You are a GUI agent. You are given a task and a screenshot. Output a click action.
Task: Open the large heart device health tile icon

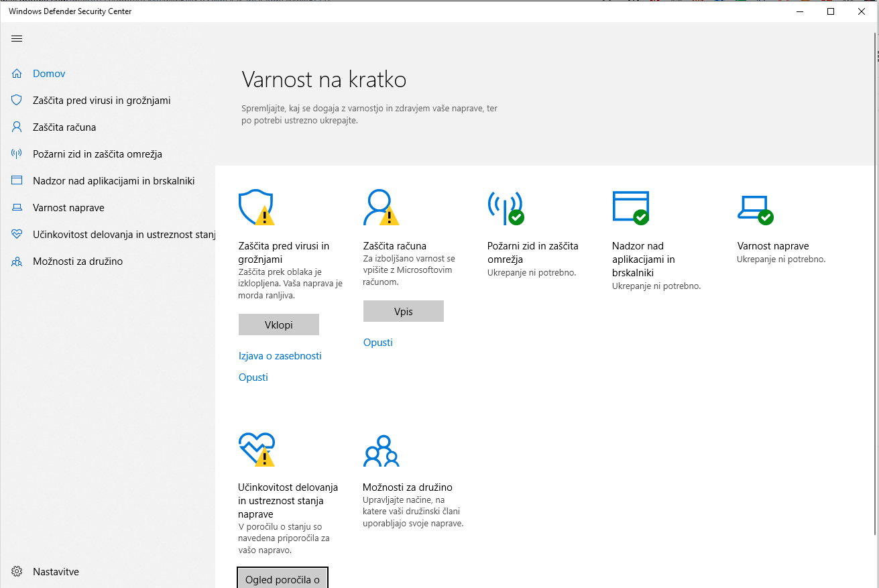257,449
